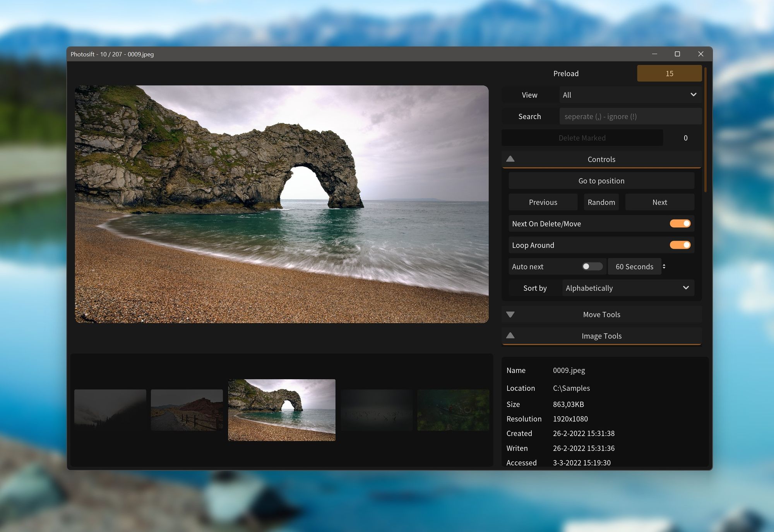
Task: Click the Preload label
Action: pyautogui.click(x=566, y=74)
